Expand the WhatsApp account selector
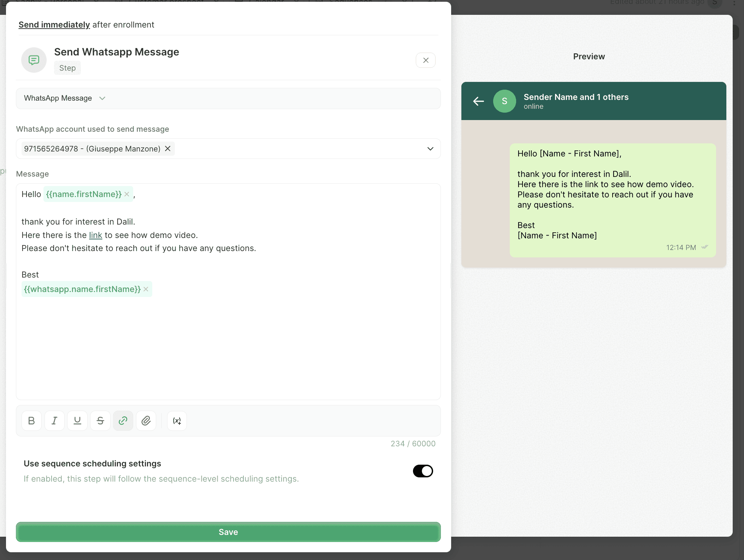 pos(430,149)
